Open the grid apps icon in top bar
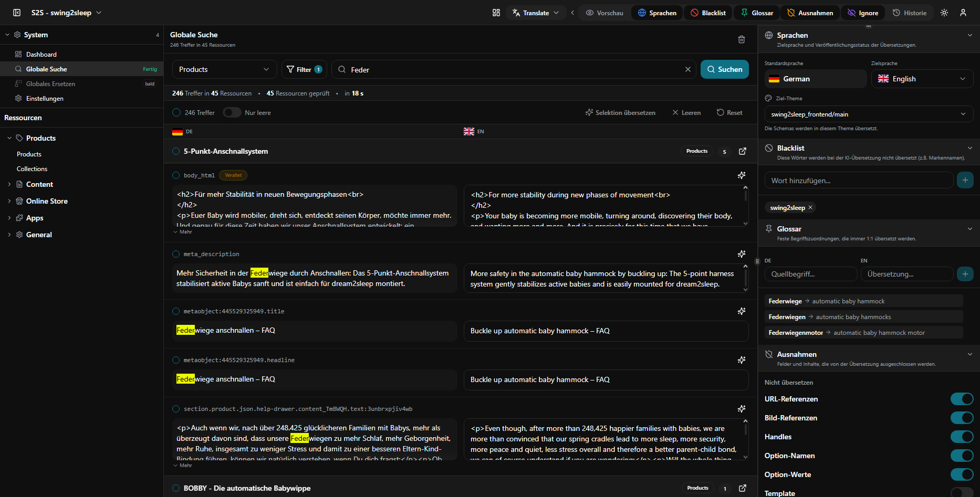 click(496, 13)
